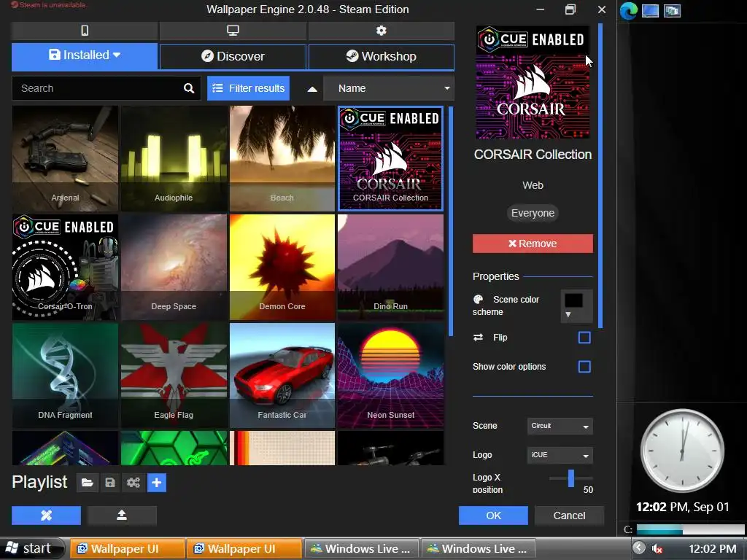Enable Show color options checkbox
The height and width of the screenshot is (560, 747).
tap(584, 367)
